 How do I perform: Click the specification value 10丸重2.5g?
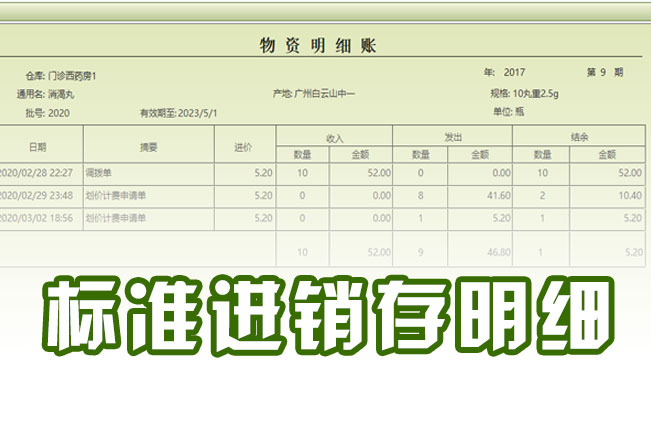[x=541, y=94]
